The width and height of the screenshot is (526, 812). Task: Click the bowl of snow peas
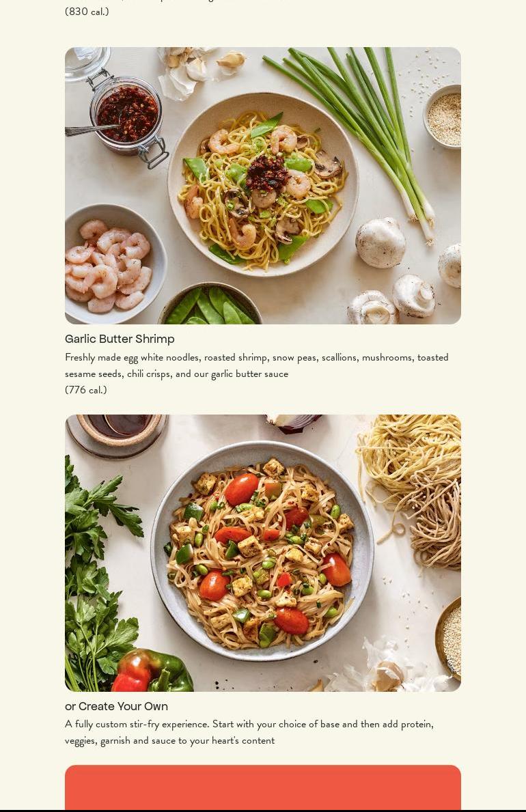pyautogui.click(x=210, y=303)
